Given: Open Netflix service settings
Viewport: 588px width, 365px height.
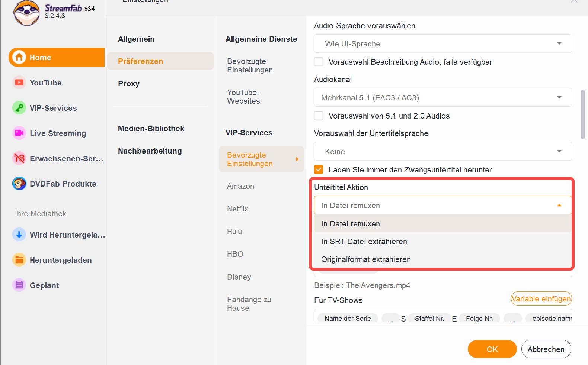Looking at the screenshot, I should pos(237,209).
